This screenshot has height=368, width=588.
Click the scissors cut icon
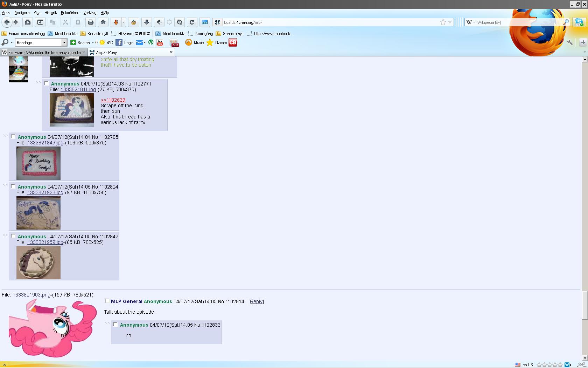coord(65,22)
